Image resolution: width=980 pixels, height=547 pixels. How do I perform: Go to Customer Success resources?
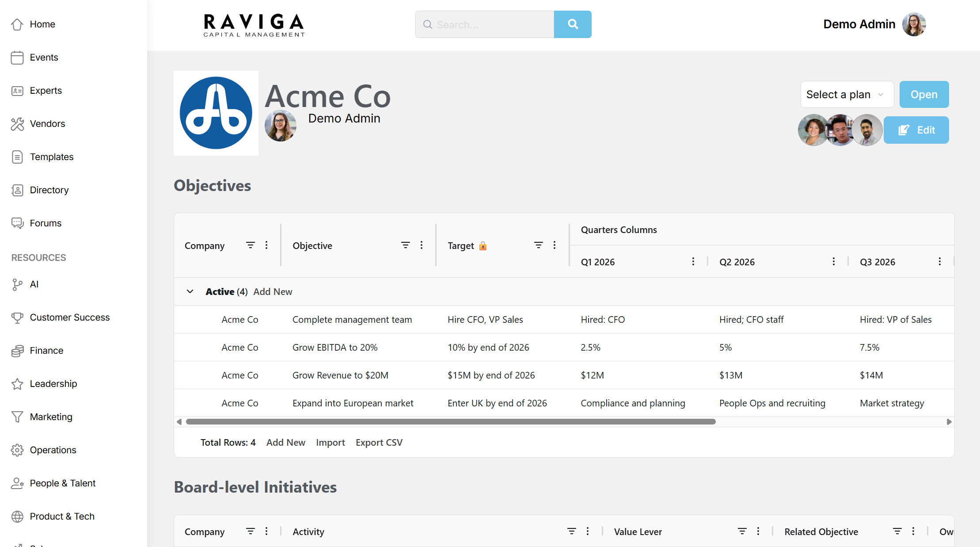point(70,317)
